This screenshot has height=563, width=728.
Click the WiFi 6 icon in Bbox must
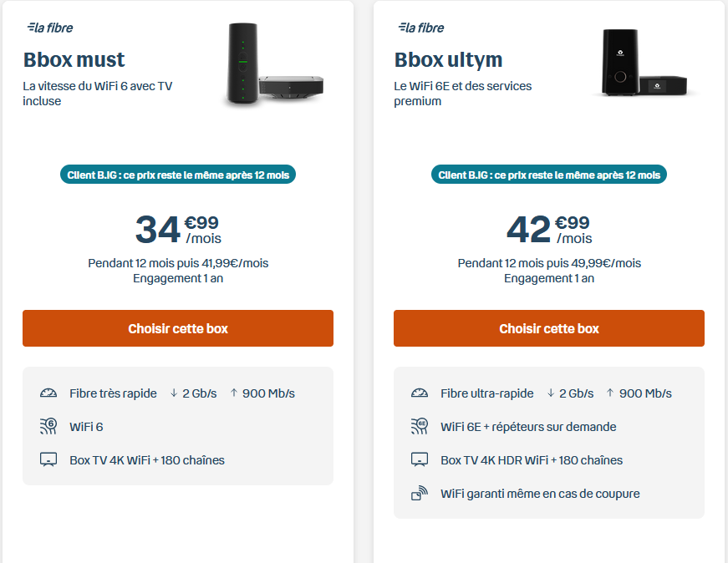[48, 427]
